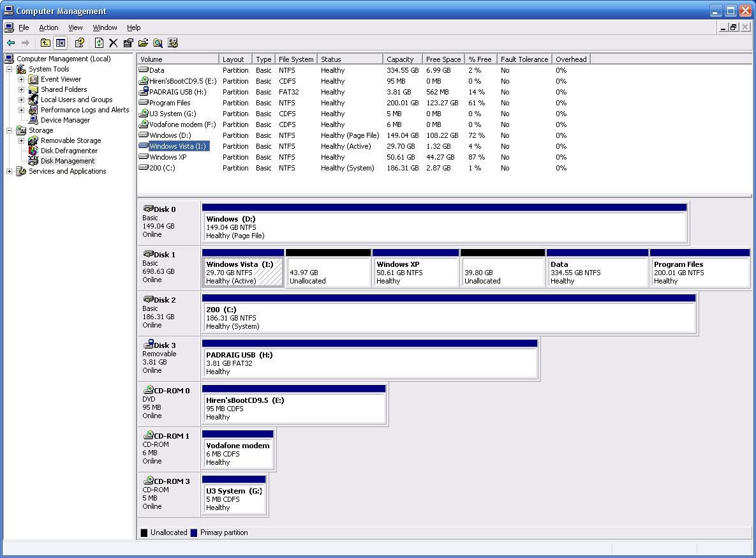Expand Performance Logs and Alerts node
Screen dimensions: 756x558
point(21,110)
